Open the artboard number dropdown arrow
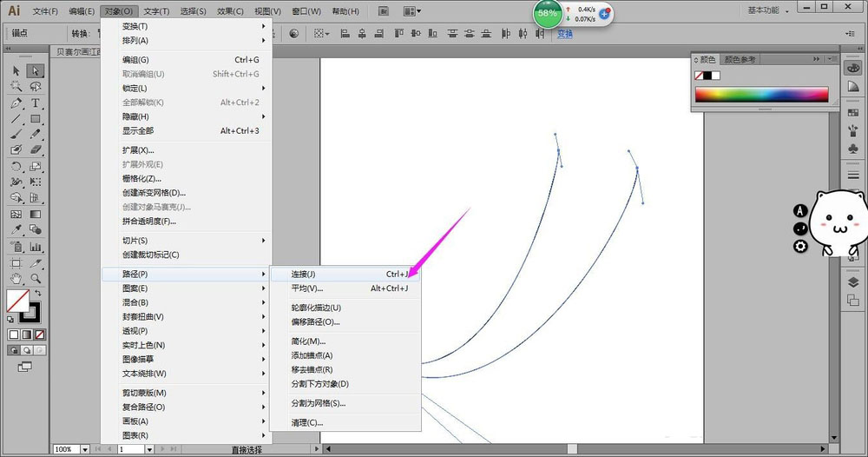 click(149, 449)
